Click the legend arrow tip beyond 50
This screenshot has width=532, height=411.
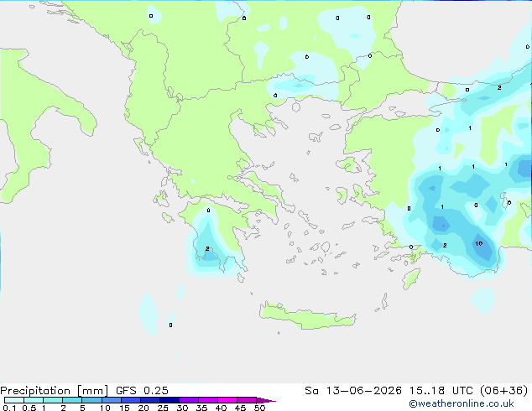click(266, 400)
